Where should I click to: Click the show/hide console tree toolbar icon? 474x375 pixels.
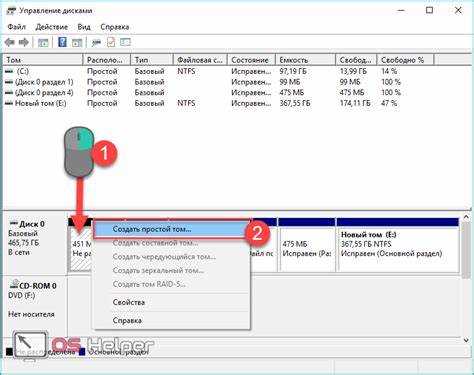(x=43, y=43)
